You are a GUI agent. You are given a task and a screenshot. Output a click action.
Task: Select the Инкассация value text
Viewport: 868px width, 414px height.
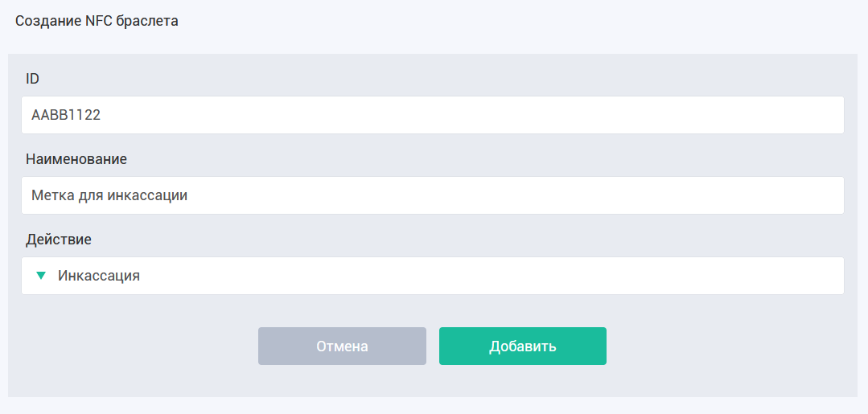[x=98, y=276]
